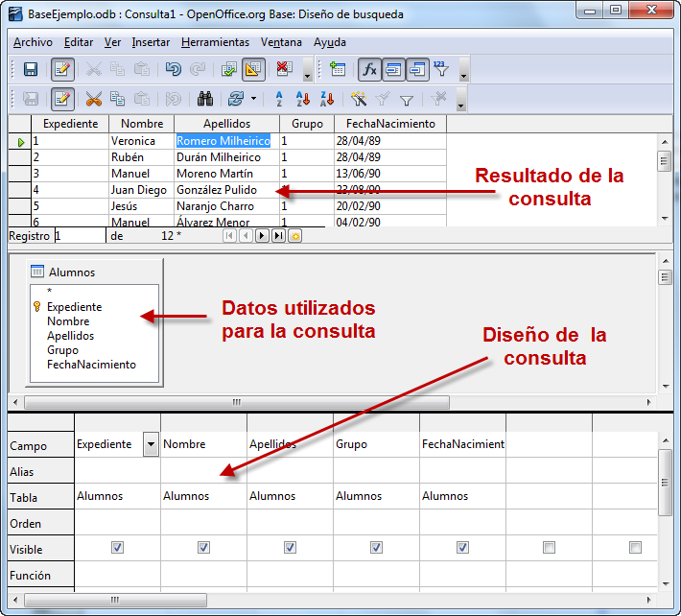This screenshot has width=681, height=616.
Task: Click the Find Record binoculars icon
Action: (x=204, y=99)
